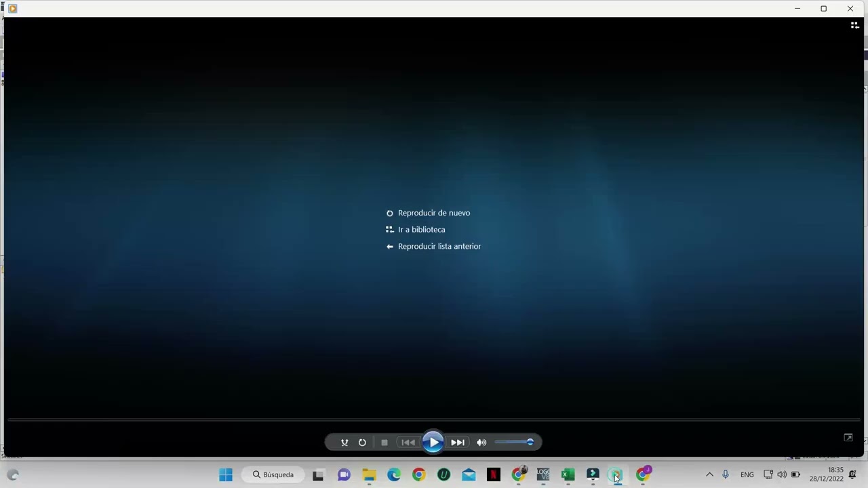The height and width of the screenshot is (488, 868).
Task: Minimize the media player window
Action: (797, 9)
